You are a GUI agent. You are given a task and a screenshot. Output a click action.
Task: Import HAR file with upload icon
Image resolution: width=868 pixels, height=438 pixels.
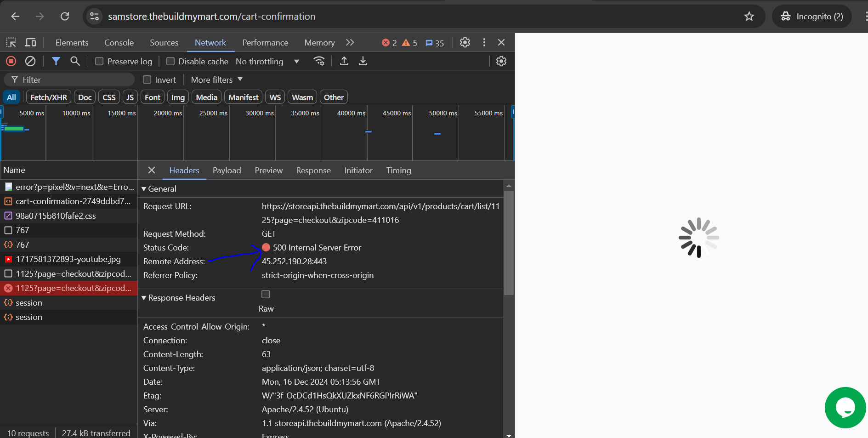[344, 61]
